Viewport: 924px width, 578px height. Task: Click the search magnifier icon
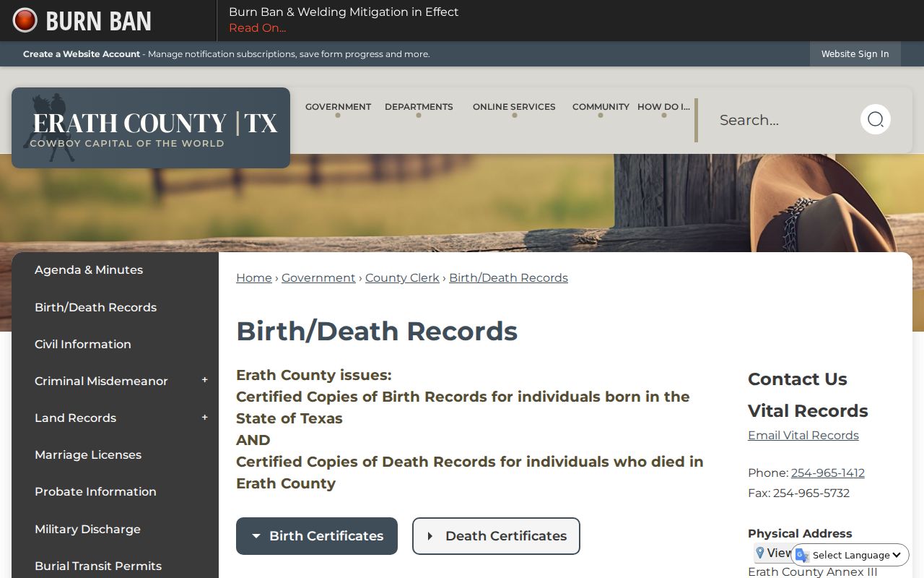tap(876, 119)
